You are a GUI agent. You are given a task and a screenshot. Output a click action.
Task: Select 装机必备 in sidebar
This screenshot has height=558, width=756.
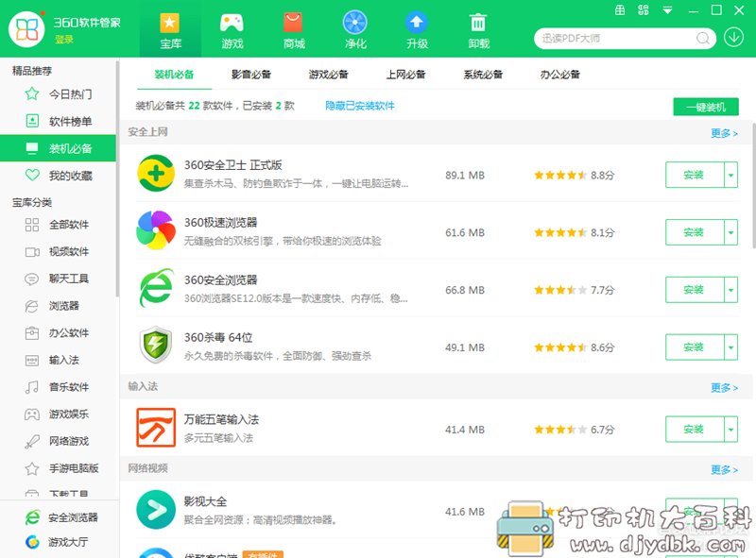[58, 148]
